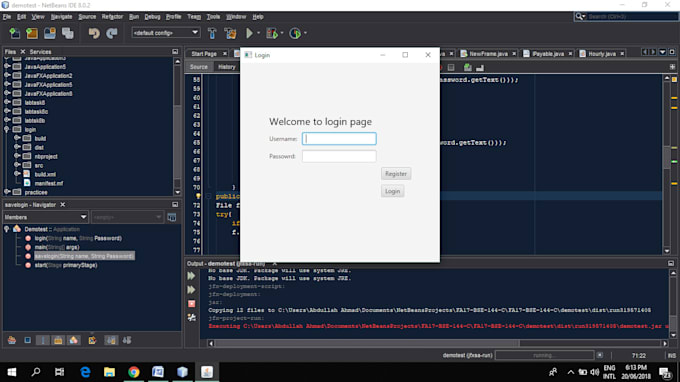Click the taskbar search magnifier icon
The width and height of the screenshot is (680, 382).
(x=36, y=372)
